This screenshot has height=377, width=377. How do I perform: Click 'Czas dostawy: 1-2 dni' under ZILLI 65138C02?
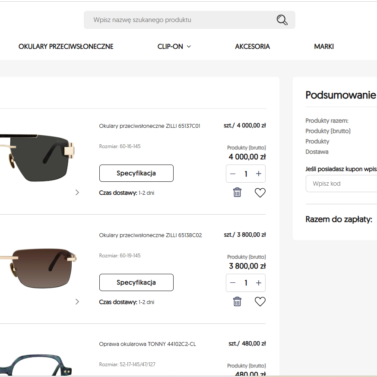point(126,302)
